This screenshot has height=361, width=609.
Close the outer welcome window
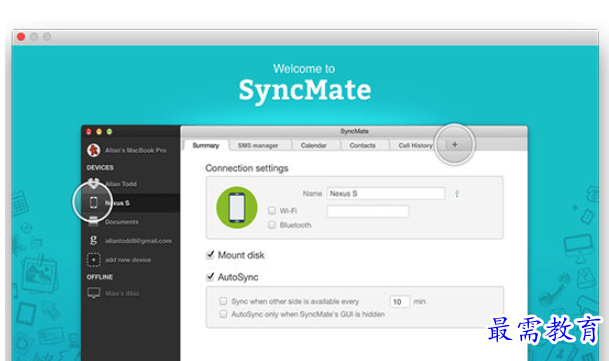(x=21, y=37)
